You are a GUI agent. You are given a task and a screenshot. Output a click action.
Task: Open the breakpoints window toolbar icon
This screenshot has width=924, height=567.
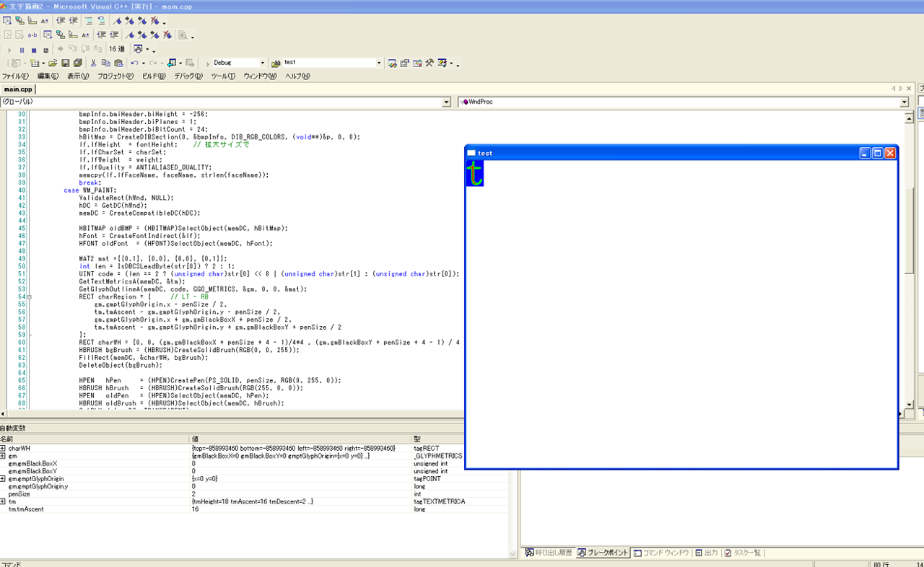[x=138, y=49]
